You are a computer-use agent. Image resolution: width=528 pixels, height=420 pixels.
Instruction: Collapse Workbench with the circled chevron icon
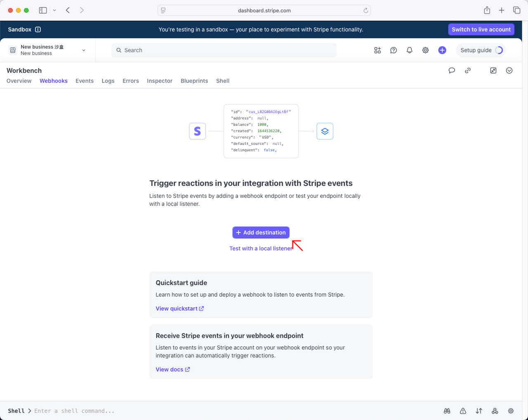click(509, 70)
